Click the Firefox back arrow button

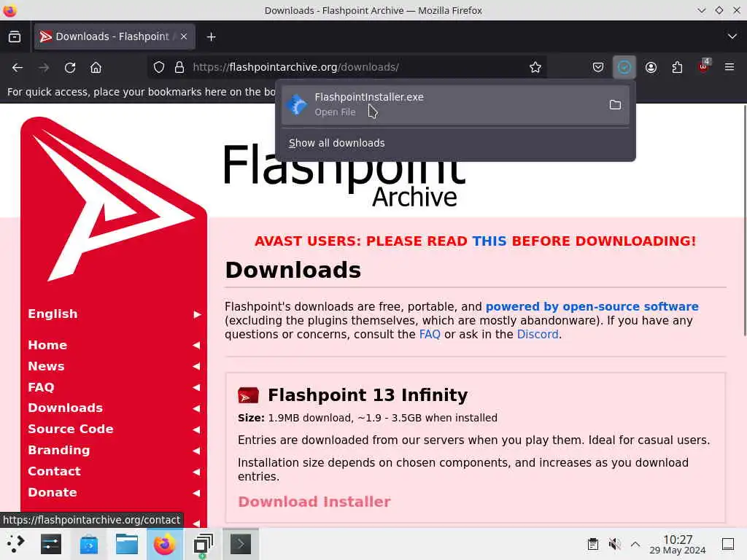(18, 68)
